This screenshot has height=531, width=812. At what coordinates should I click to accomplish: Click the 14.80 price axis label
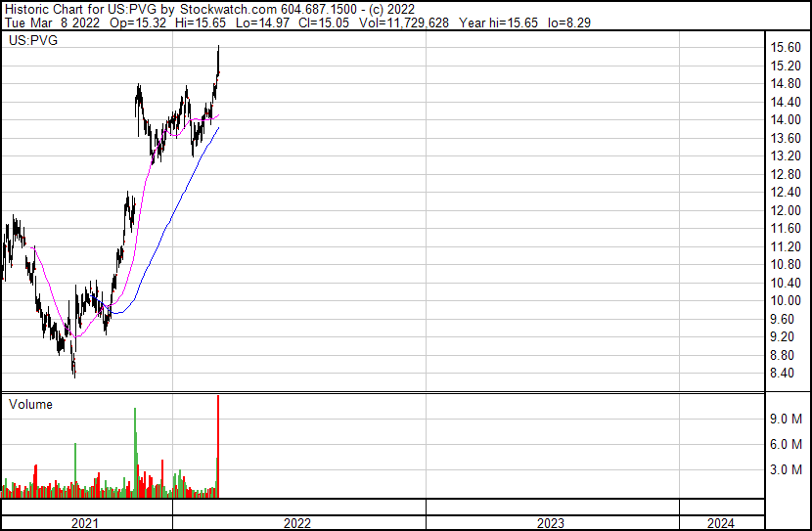(x=786, y=84)
